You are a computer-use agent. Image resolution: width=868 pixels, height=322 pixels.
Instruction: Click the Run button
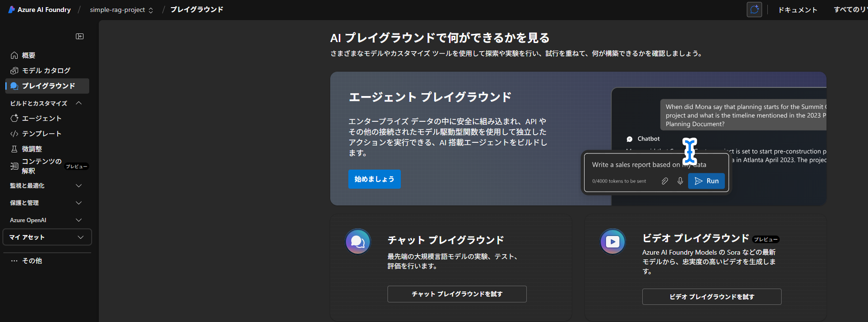707,181
